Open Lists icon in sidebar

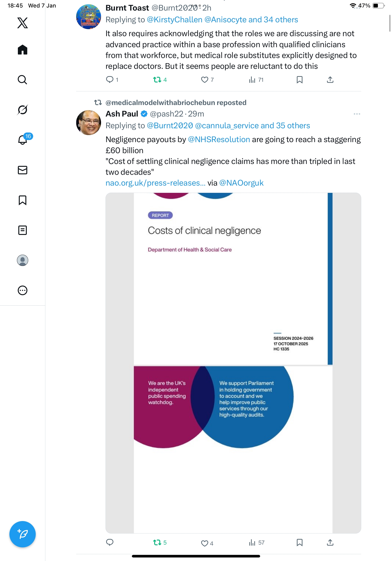click(x=23, y=230)
